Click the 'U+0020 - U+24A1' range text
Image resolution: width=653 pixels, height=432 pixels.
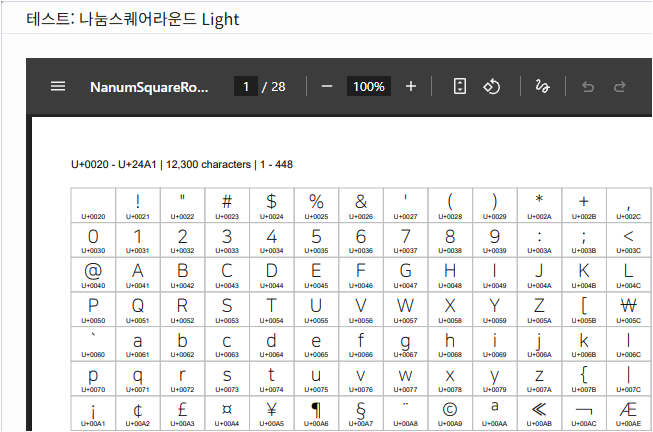[x=114, y=165]
